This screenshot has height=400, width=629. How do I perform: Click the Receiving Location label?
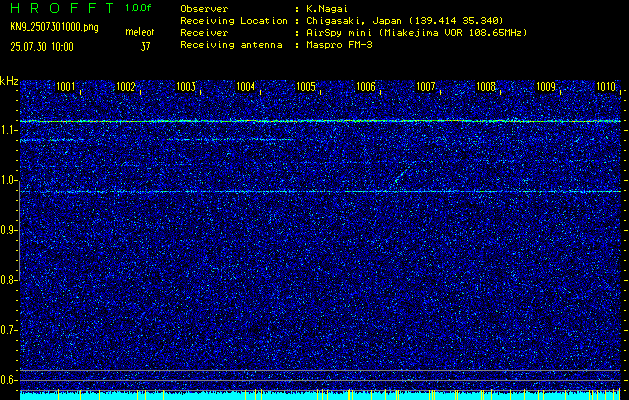point(234,21)
